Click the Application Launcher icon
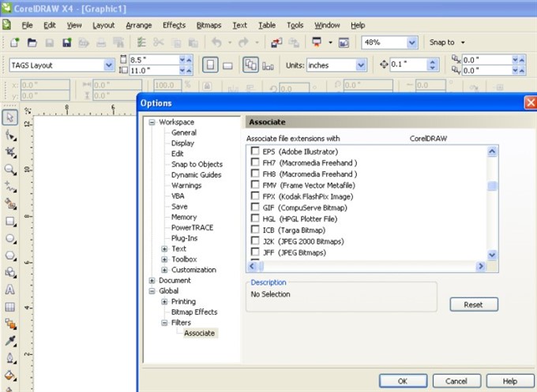 pyautogui.click(x=317, y=43)
